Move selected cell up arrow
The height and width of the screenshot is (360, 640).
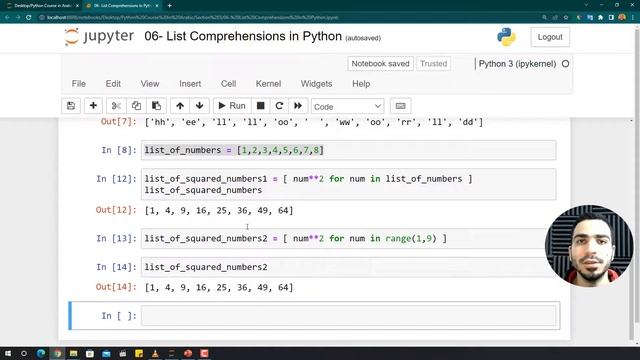(180, 106)
